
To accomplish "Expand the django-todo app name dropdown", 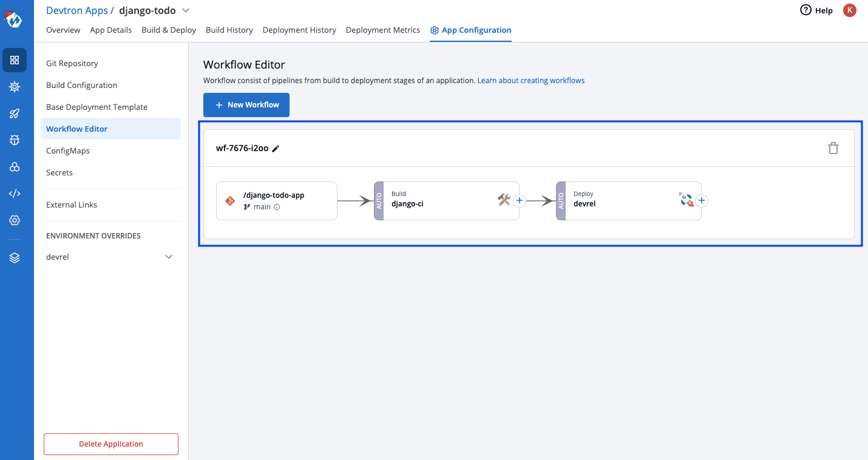I will point(186,10).
